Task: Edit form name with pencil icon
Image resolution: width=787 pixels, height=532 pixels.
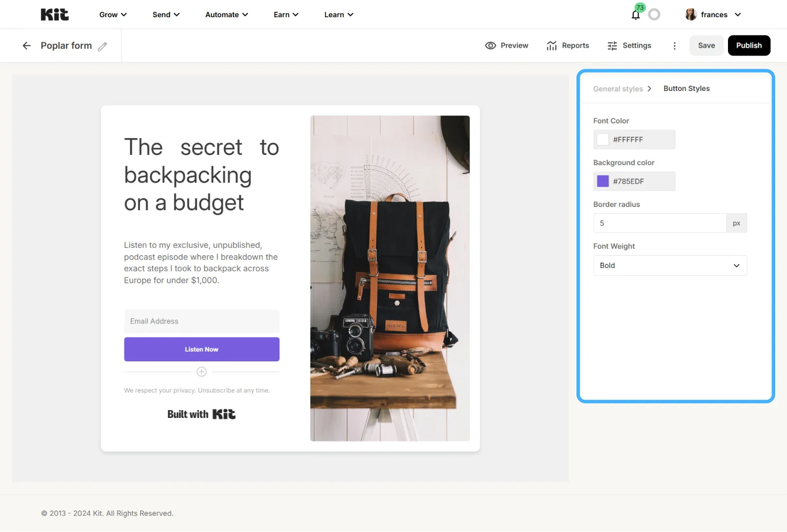Action: [102, 46]
